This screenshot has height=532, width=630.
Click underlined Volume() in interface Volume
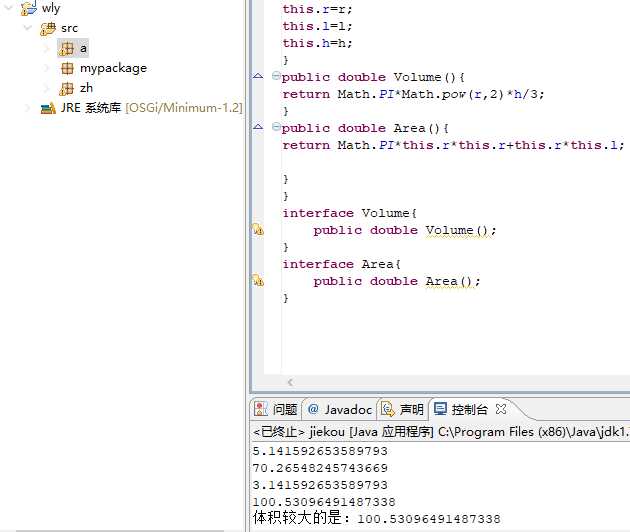[x=457, y=230]
